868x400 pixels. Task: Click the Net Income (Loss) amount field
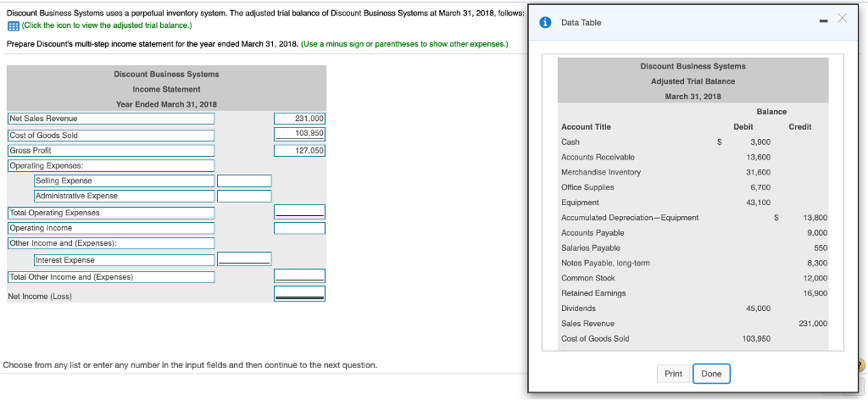(299, 293)
